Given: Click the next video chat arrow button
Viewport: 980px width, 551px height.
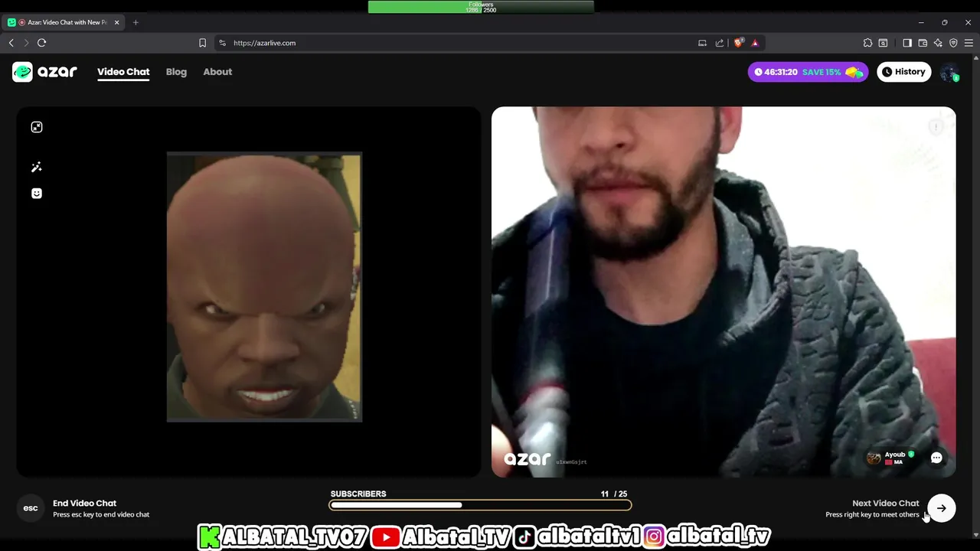Looking at the screenshot, I should (x=942, y=508).
